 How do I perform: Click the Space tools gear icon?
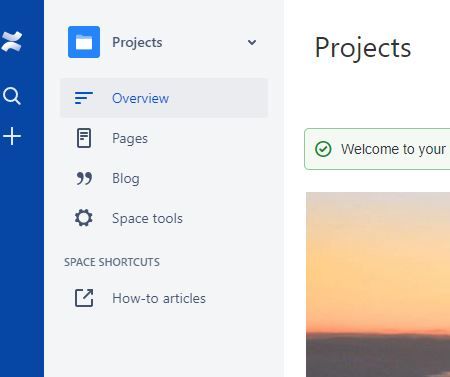(84, 218)
